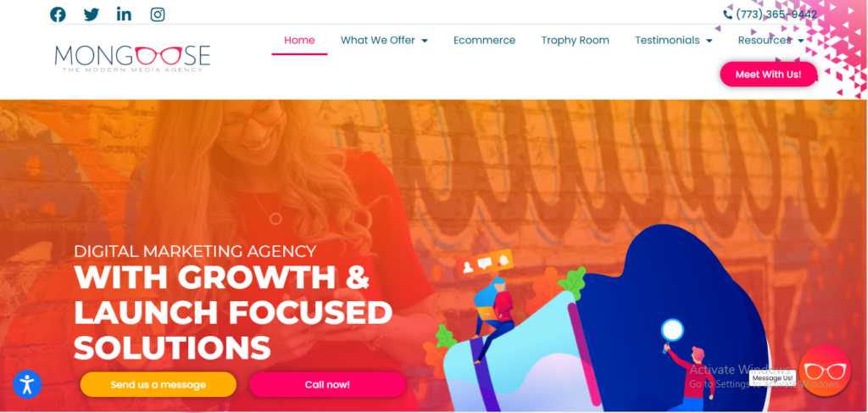Go to the Ecommerce page
The image size is (868, 413).
tap(484, 41)
